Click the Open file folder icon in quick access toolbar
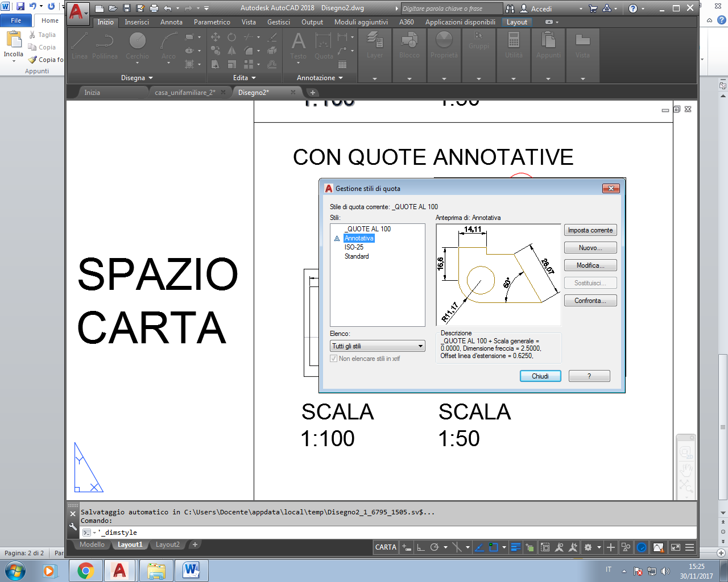728x582 pixels. coord(113,9)
